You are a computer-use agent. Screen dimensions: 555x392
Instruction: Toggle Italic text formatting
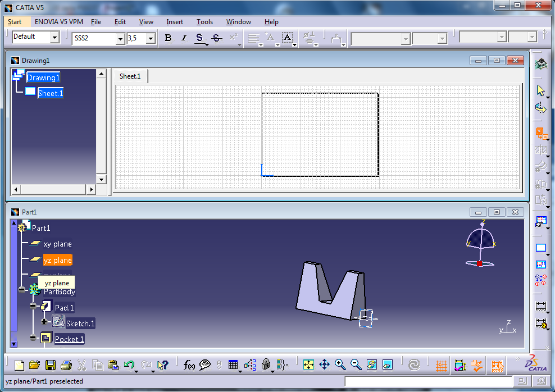click(183, 38)
